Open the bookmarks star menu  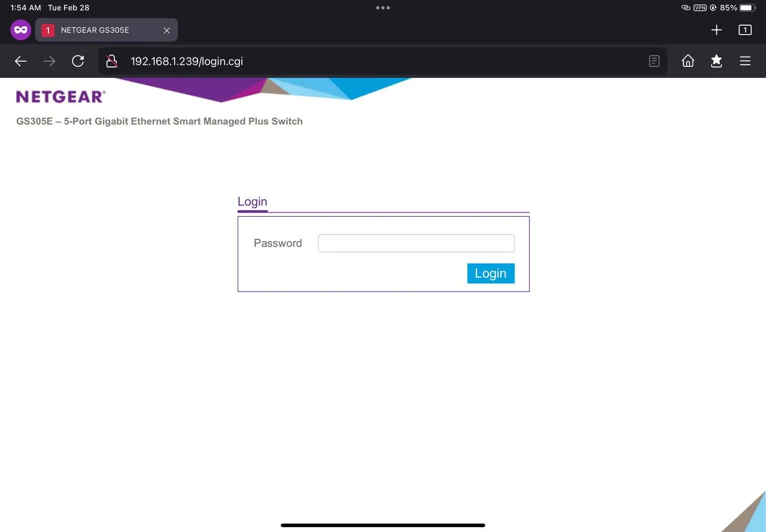coord(716,61)
